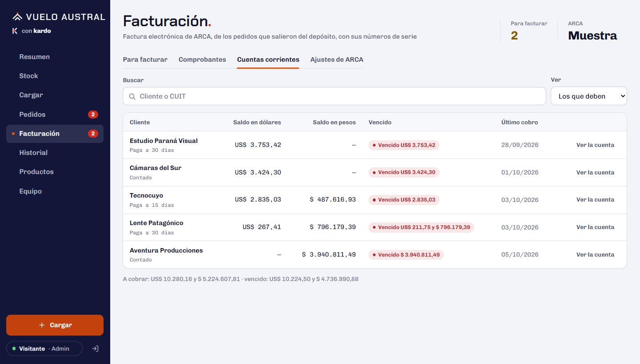
Task: Click the "Vencido US$ 211,75 y $ 796.179,39" badge
Action: tap(421, 227)
